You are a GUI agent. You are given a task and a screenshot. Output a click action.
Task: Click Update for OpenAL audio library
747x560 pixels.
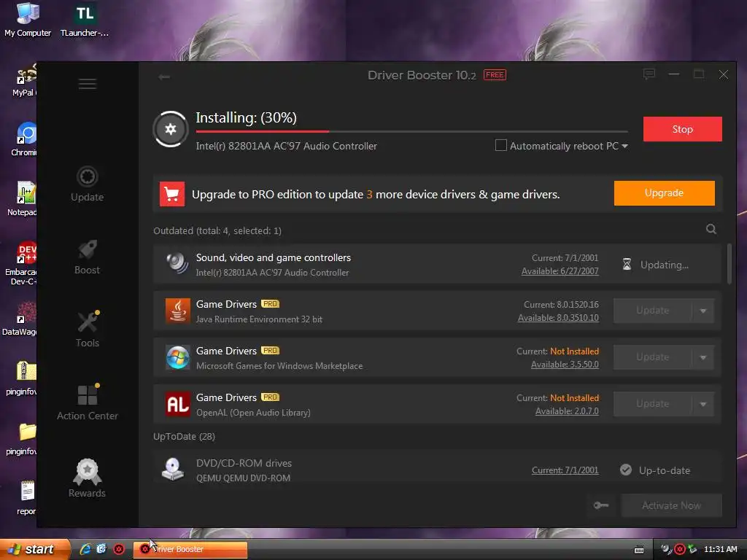pos(652,404)
